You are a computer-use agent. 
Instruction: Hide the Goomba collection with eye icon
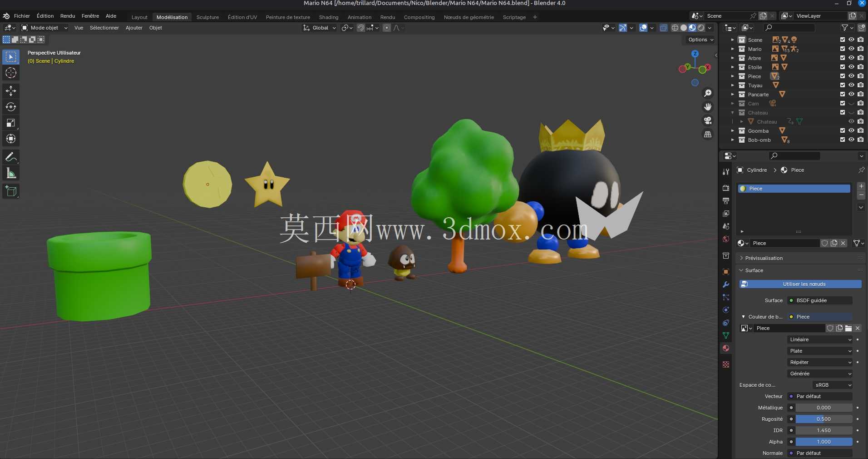coord(852,130)
